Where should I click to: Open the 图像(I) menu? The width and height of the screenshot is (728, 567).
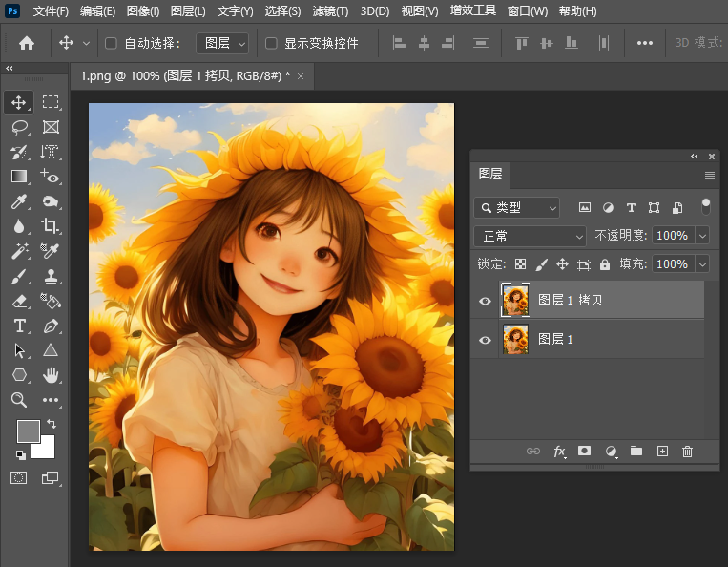tap(143, 11)
